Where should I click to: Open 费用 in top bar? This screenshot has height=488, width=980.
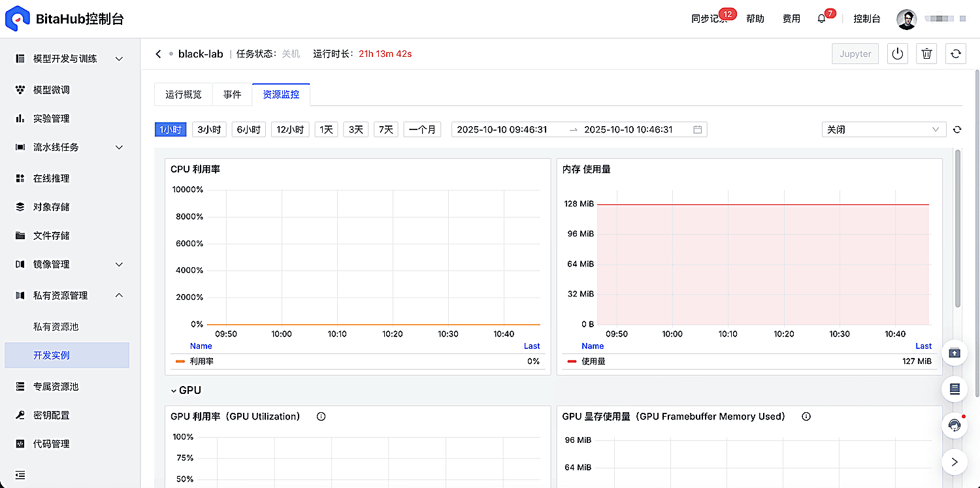(x=791, y=19)
